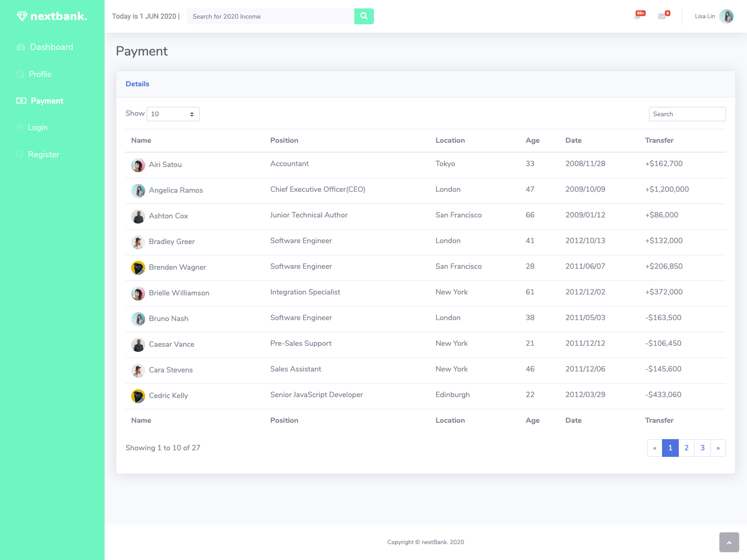Sort by the top Transfer column header
The height and width of the screenshot is (560, 747).
coord(659,140)
